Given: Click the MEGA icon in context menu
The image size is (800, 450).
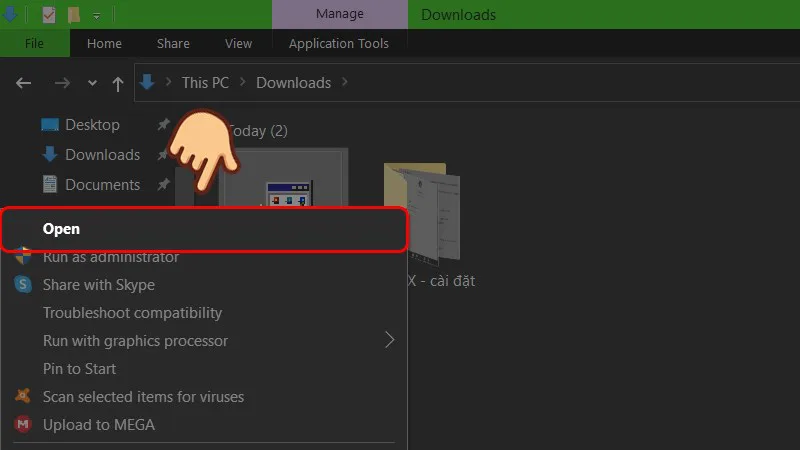Looking at the screenshot, I should click(23, 425).
